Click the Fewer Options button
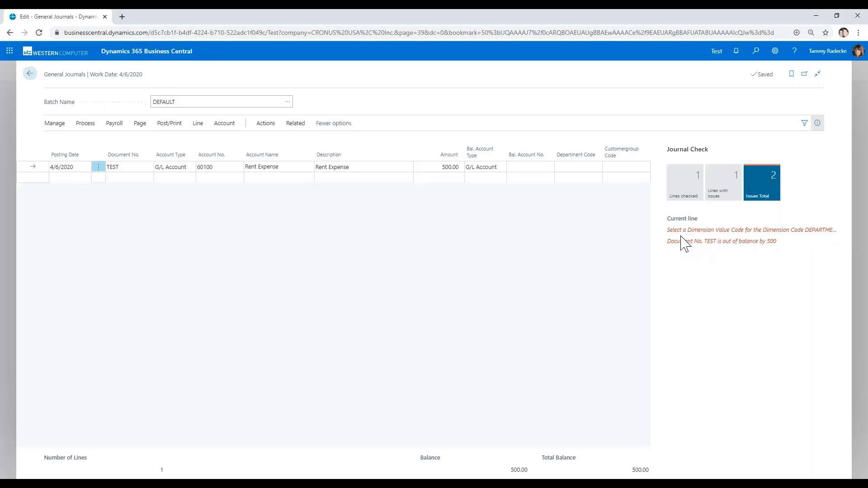Viewport: 868px width, 488px height. coord(333,123)
